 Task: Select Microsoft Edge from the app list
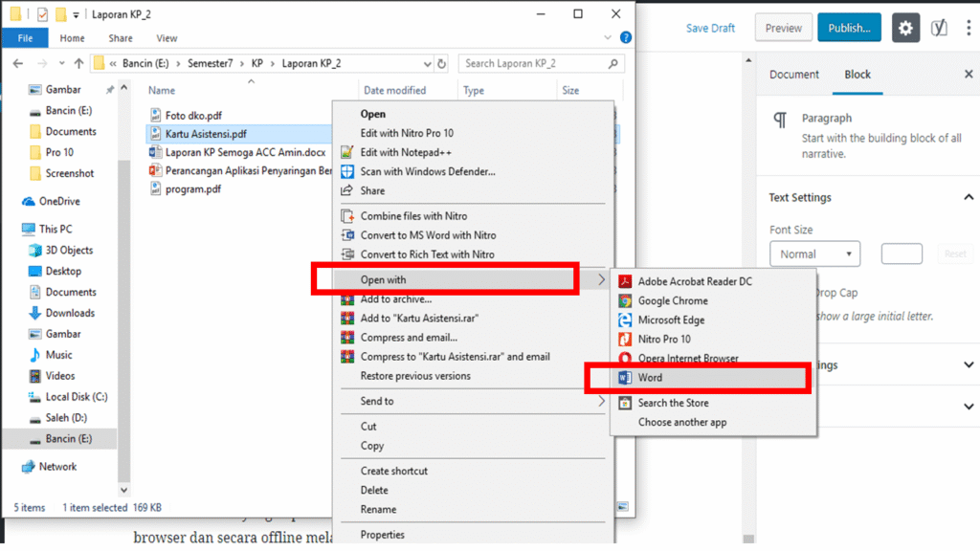pyautogui.click(x=671, y=320)
